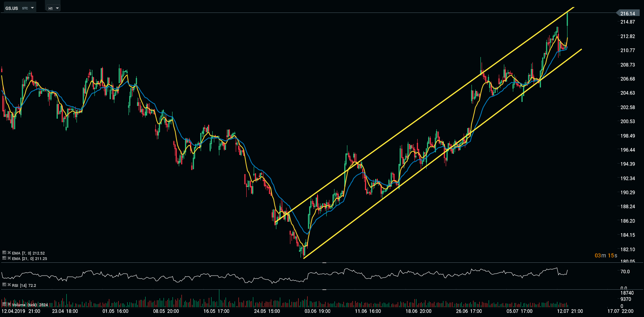Remove the Volume tick indicator
The image size is (644, 317).
(x=9, y=305)
